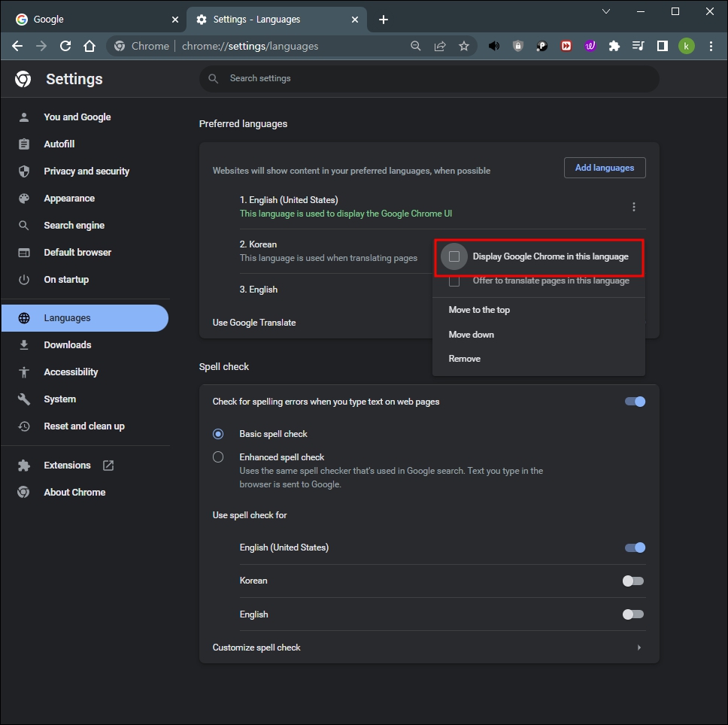The image size is (728, 725).
Task: Go back with the browser back arrow
Action: 17,46
